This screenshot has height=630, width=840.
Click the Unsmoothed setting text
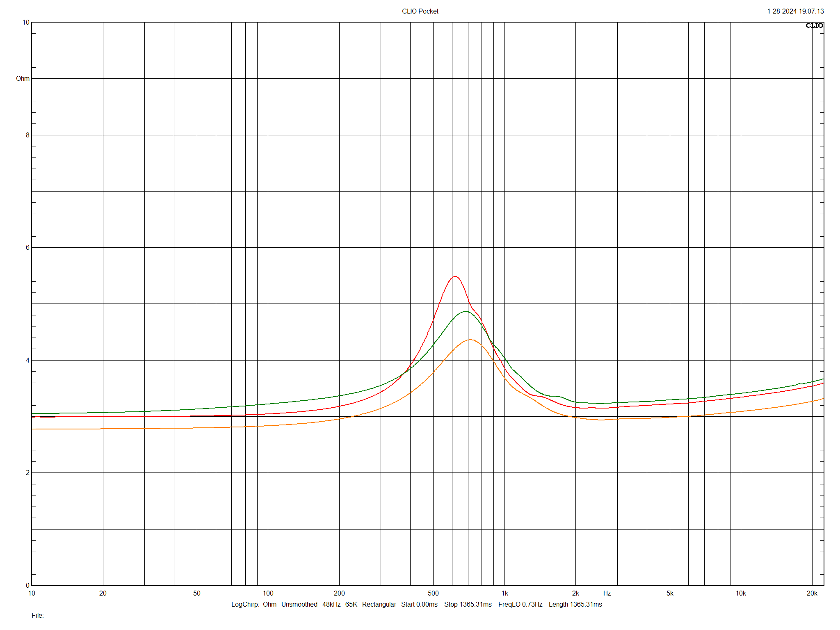pos(299,604)
